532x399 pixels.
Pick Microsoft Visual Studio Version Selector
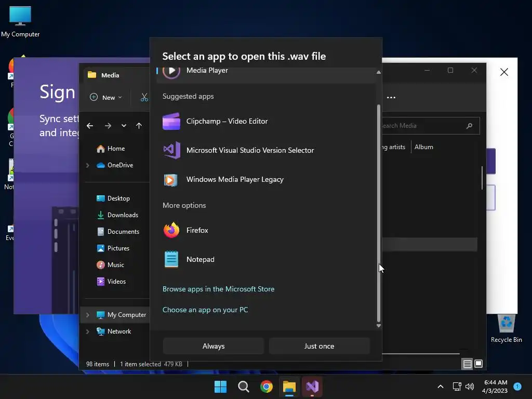click(x=267, y=150)
